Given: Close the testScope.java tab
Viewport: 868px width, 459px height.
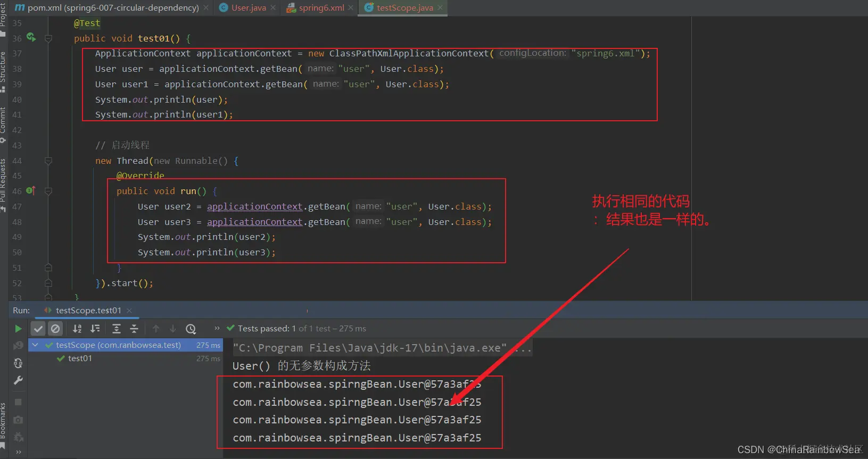Looking at the screenshot, I should coord(440,8).
